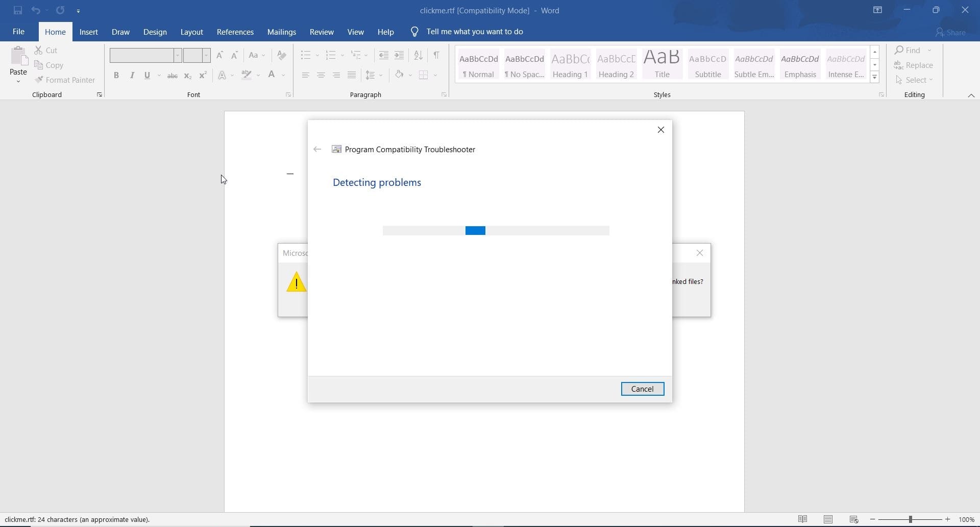The width and height of the screenshot is (980, 527).
Task: Click Decrease Font Size icon
Action: (234, 55)
